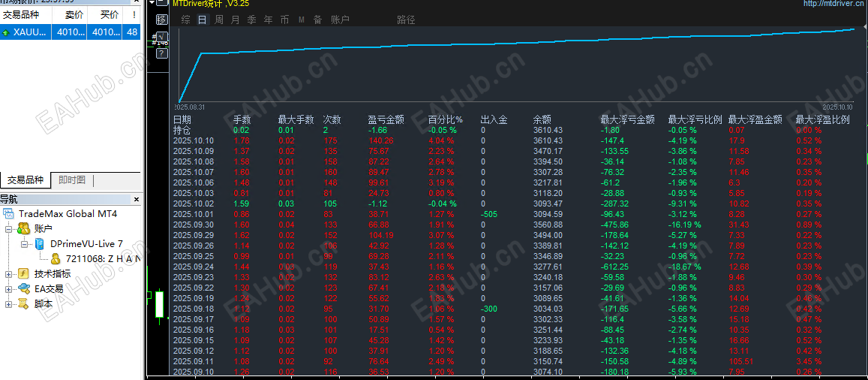Screen dimensions: 868x380
Task: Click the 2025.08.31 chart start date label
Action: click(189, 106)
